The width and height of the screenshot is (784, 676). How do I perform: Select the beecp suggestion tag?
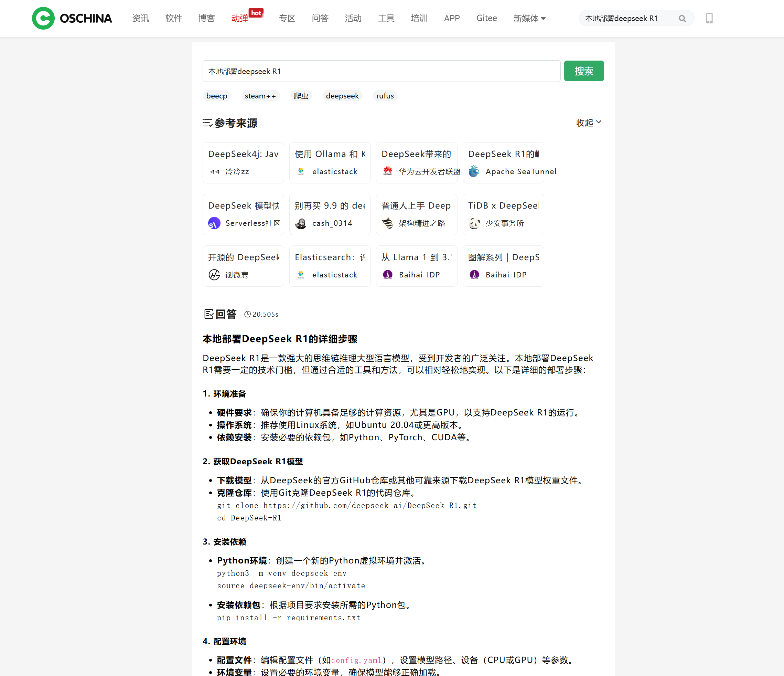coord(217,96)
